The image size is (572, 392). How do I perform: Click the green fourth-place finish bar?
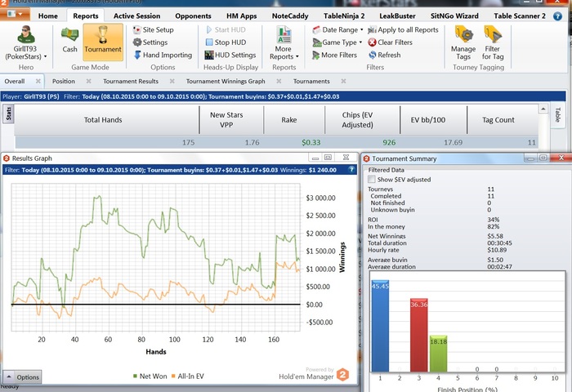click(x=438, y=354)
